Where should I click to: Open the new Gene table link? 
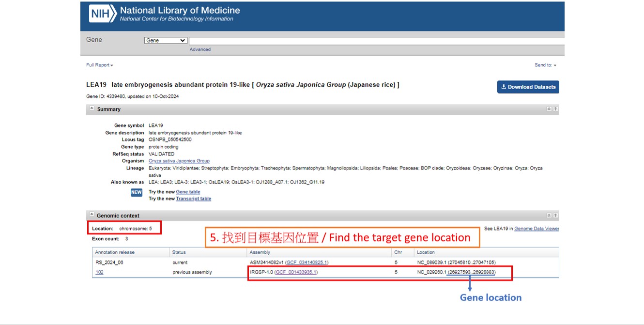click(188, 192)
